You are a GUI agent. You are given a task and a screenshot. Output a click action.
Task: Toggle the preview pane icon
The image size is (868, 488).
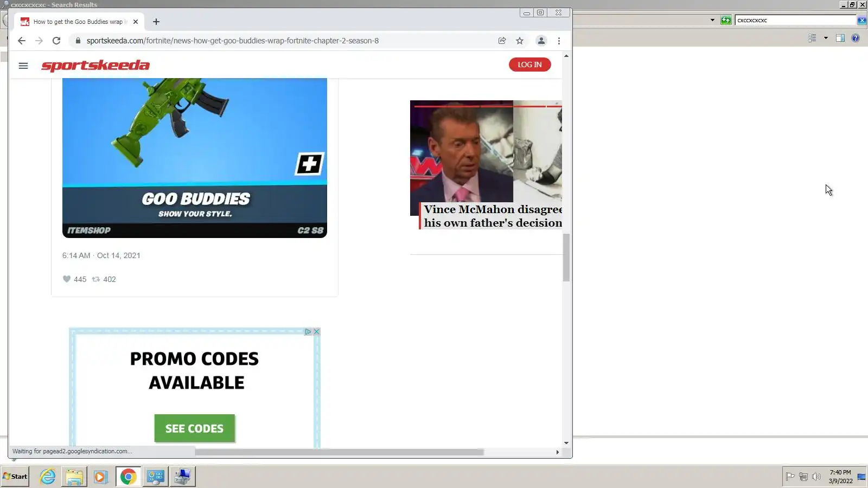[840, 38]
